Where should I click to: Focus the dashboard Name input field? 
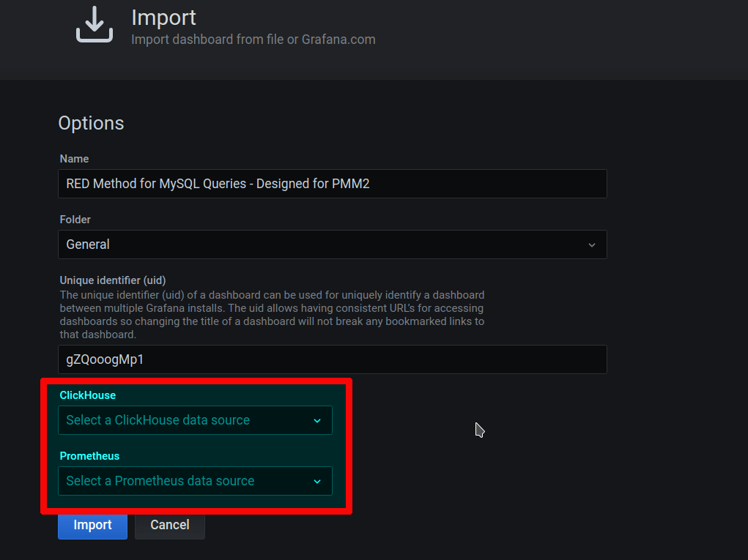332,184
